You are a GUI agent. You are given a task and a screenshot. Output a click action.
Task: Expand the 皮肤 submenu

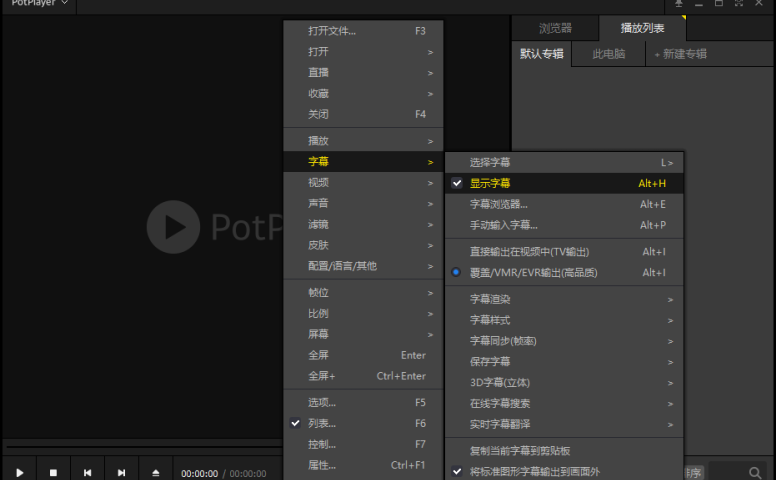363,245
